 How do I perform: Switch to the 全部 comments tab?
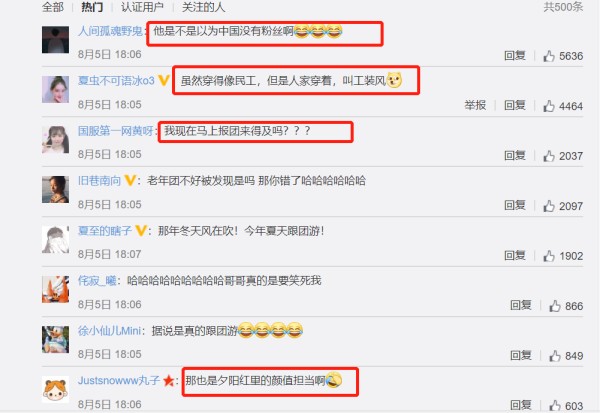click(x=53, y=7)
